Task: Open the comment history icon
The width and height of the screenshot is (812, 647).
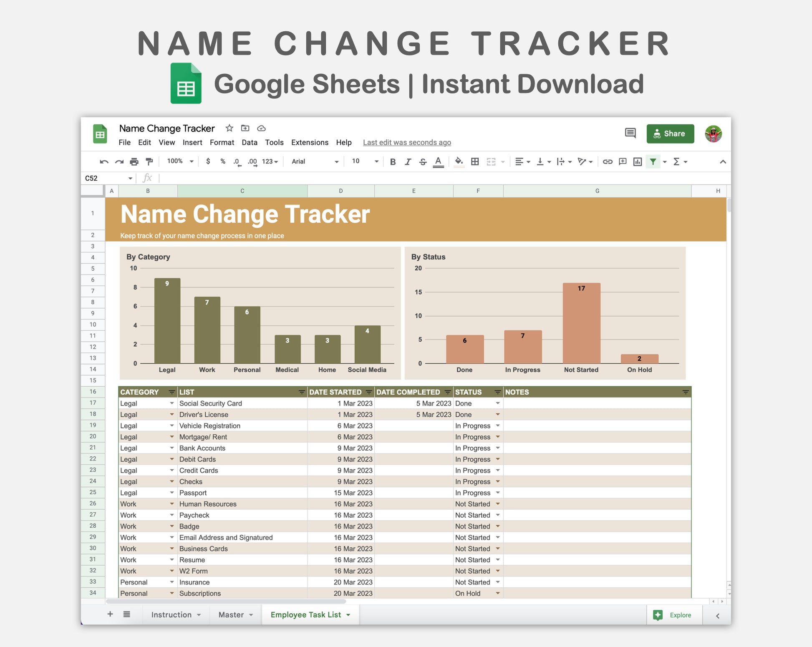Action: pyautogui.click(x=630, y=133)
